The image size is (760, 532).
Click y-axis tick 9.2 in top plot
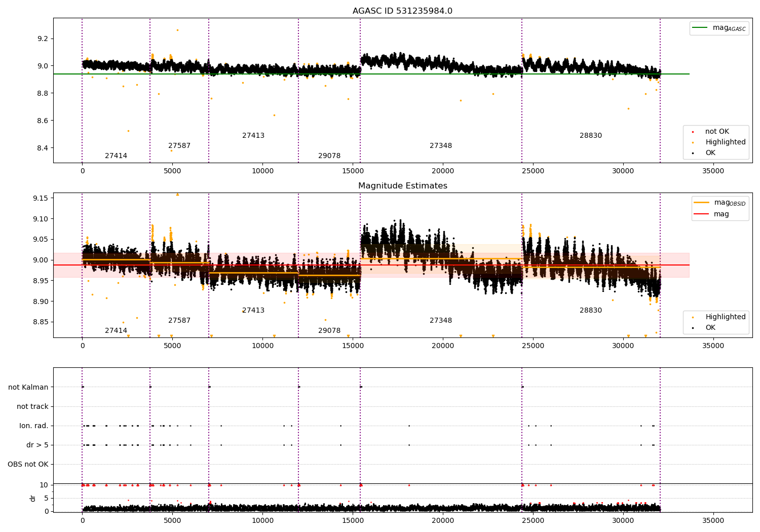click(43, 39)
